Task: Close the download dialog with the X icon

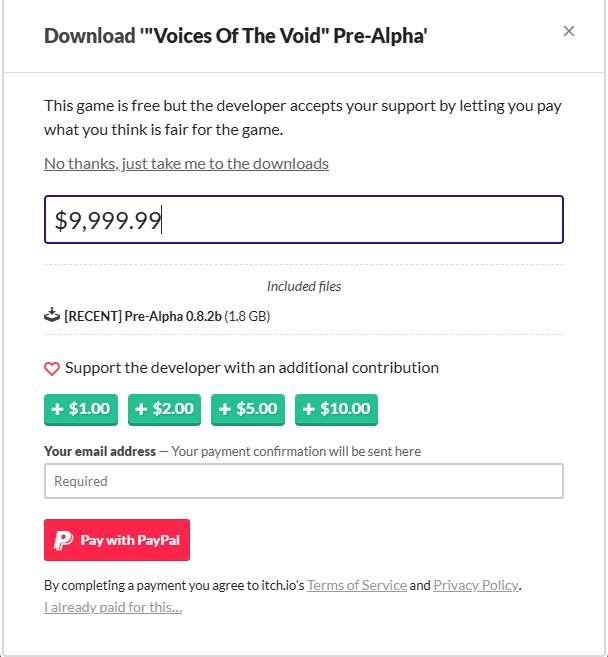Action: 569,31
